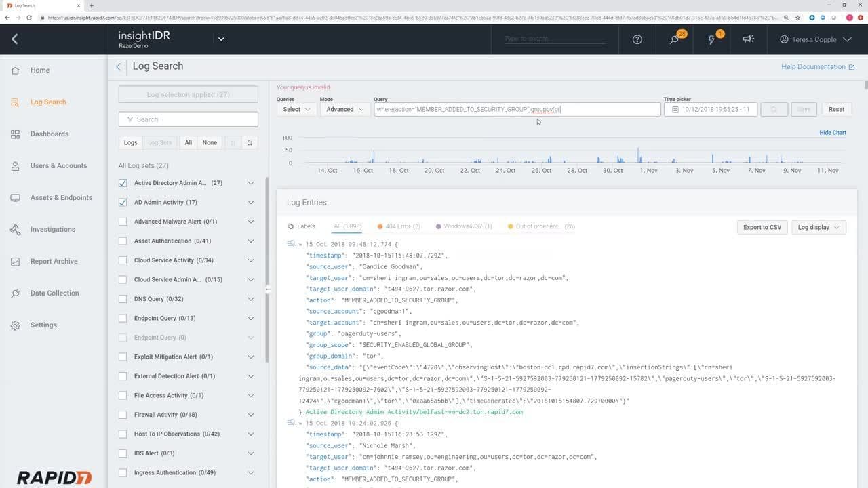This screenshot has height=488, width=868.
Task: Open the Log display dropdown
Action: 818,227
